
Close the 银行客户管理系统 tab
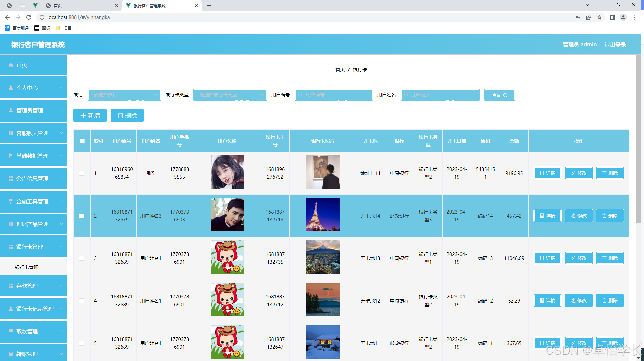click(196, 6)
